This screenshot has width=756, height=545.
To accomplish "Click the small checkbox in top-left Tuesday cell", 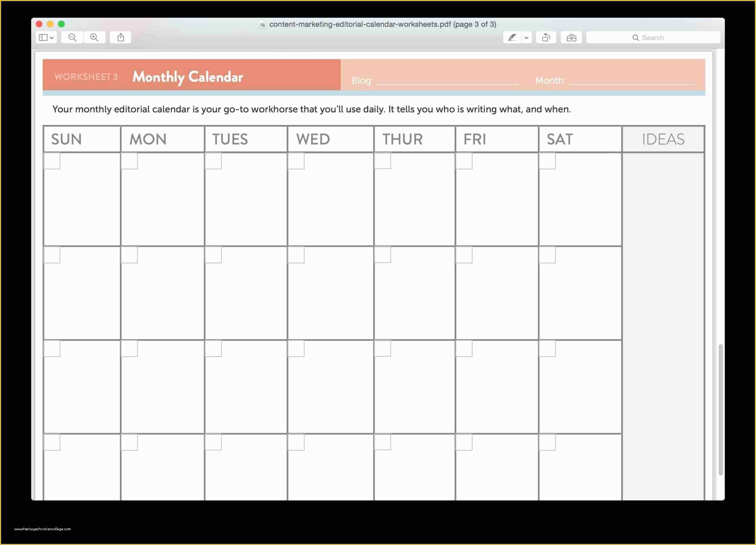I will click(x=214, y=161).
